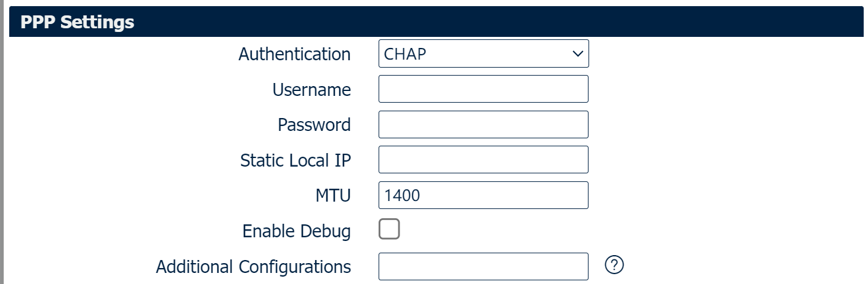Viewport: 868px width, 284px height.
Task: Click the Static Local IP label
Action: [295, 160]
